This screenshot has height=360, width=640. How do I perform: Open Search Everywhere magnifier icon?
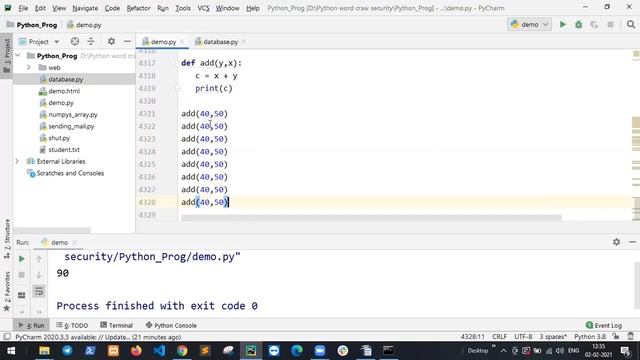tap(631, 24)
